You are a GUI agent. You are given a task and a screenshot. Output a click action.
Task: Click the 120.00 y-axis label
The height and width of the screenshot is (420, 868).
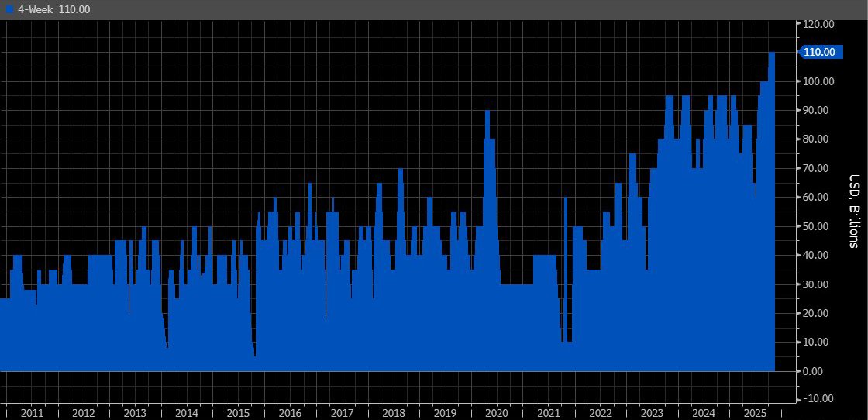coord(818,24)
